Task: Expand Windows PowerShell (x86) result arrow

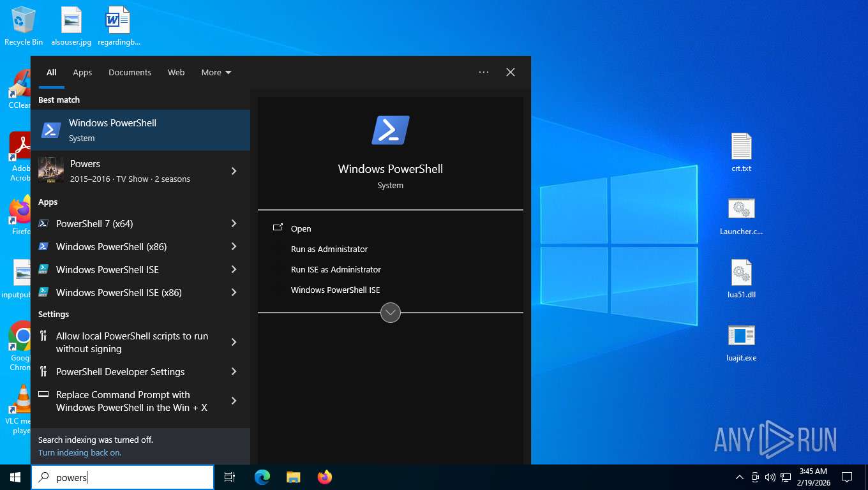Action: 234,246
